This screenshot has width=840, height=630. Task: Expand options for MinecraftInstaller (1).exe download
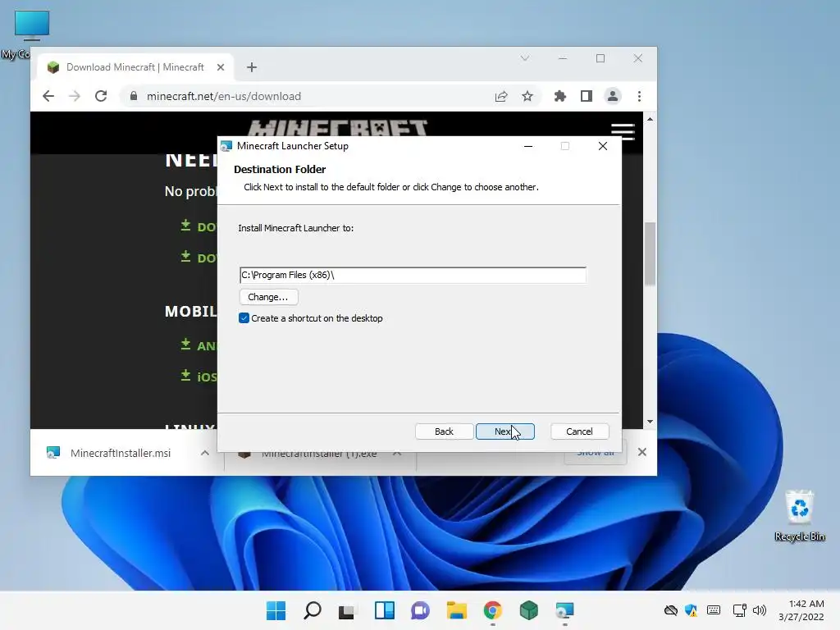click(x=397, y=453)
